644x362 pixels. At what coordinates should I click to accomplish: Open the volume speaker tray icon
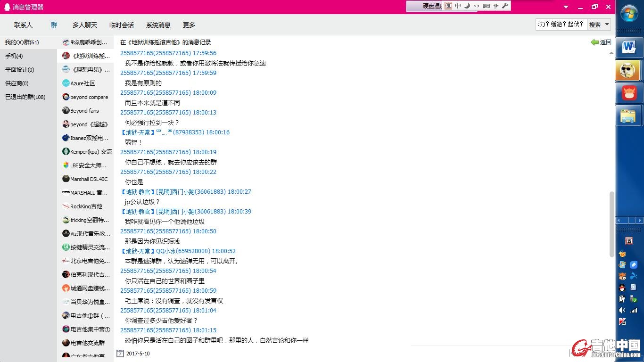tap(622, 310)
